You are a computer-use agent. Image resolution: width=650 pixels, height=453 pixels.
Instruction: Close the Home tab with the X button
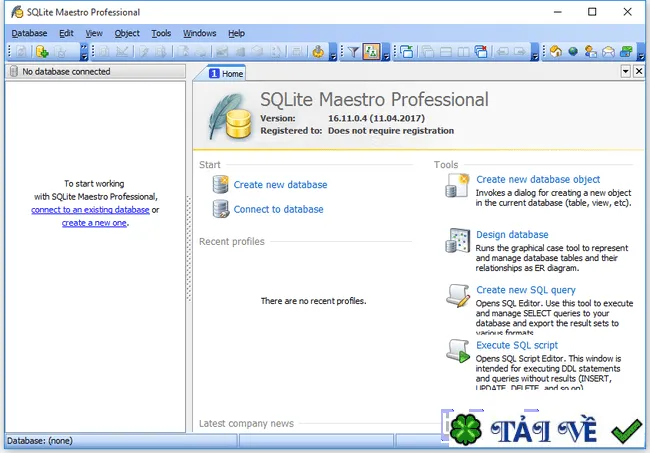[639, 71]
